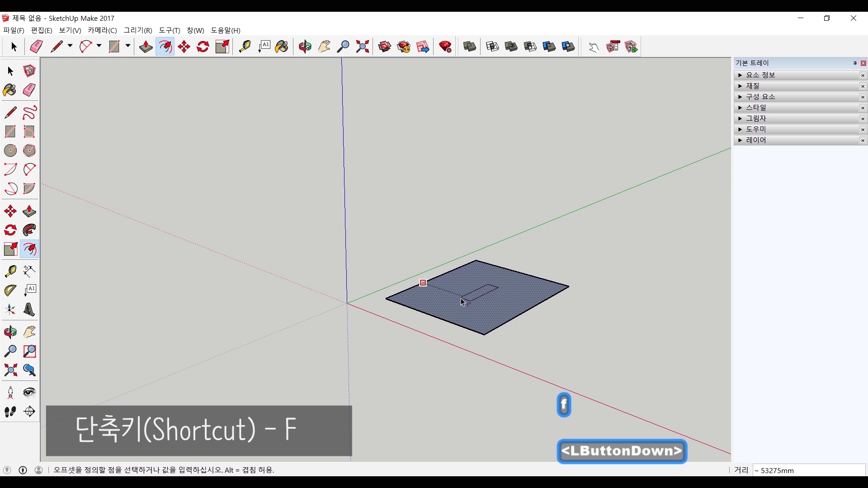
Task: Choose the Walk tool (footprints icon)
Action: [10, 412]
